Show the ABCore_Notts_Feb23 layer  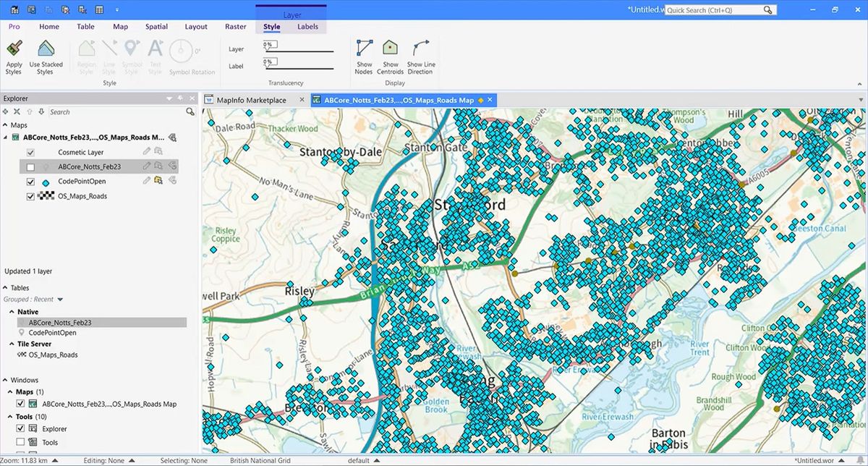[29, 166]
